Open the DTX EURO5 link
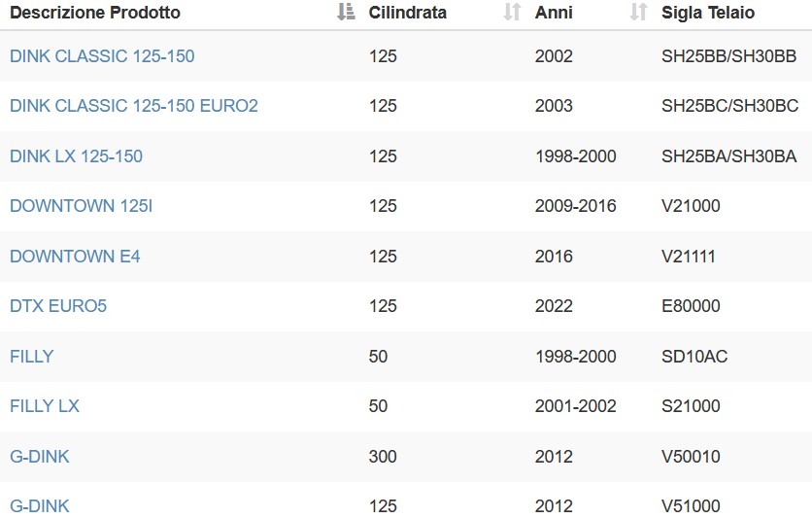The width and height of the screenshot is (812, 518). pos(58,305)
